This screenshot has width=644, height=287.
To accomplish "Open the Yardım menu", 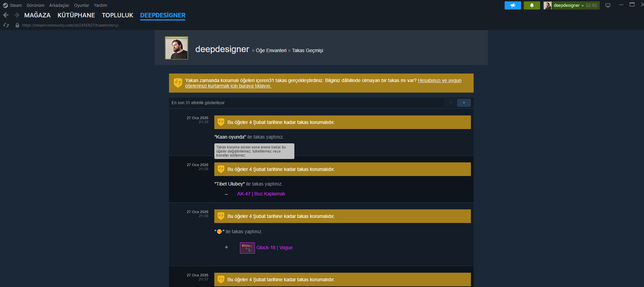I will tap(101, 5).
